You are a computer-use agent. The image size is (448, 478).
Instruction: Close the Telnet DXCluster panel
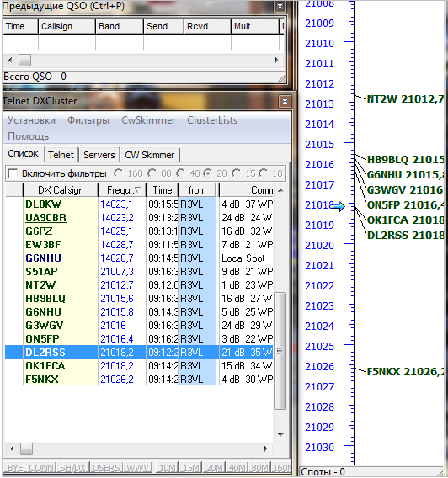285,101
